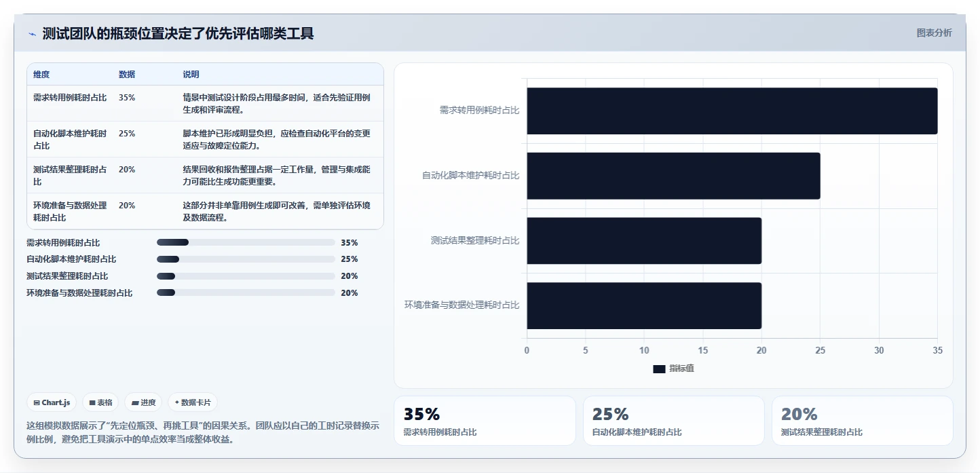Click the Chart.js tag chip
The image size is (980, 473).
tap(52, 402)
